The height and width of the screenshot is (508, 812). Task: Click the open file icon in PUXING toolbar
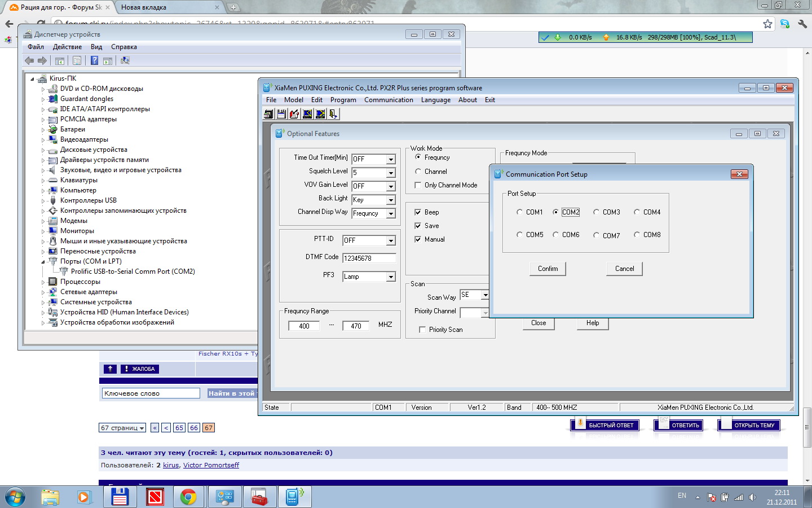268,114
